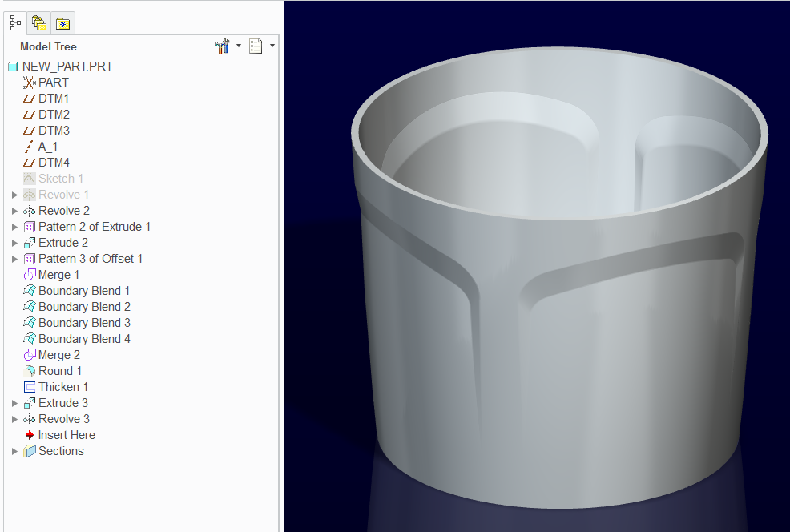Click the Revolve 2 feature icon

pos(29,210)
